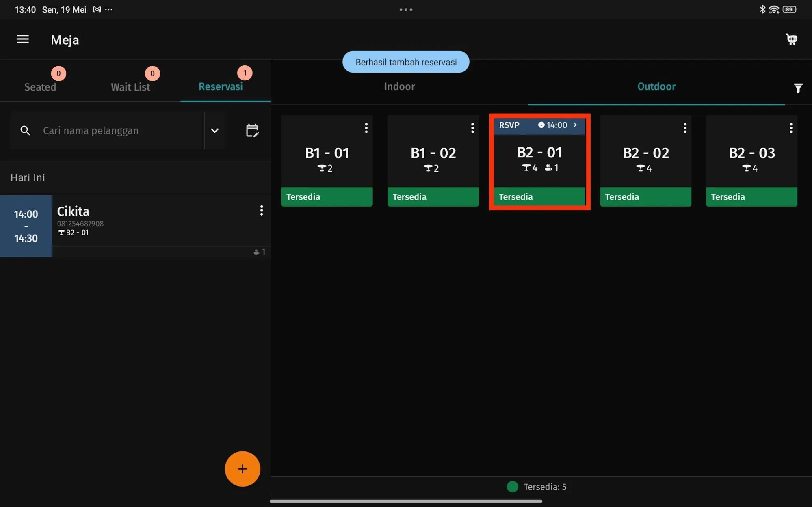This screenshot has height=507, width=812.
Task: Expand RSVP 14:00 chevron on B2 - 01
Action: (575, 125)
